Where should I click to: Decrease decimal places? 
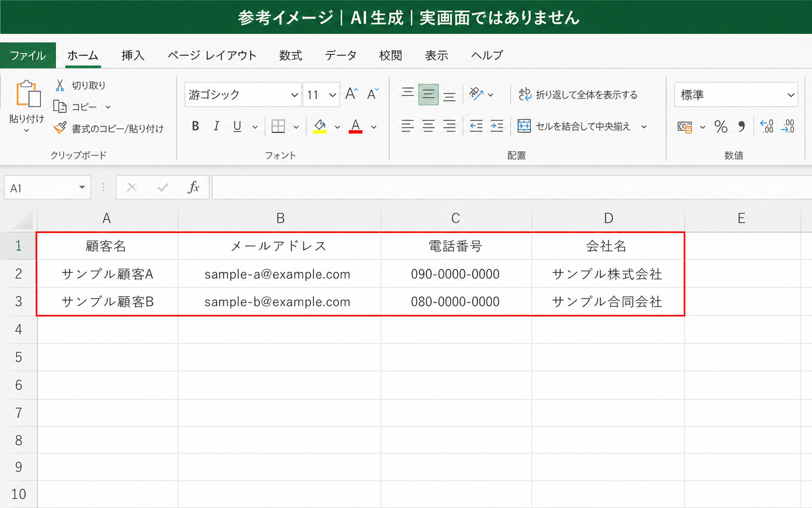click(x=788, y=126)
